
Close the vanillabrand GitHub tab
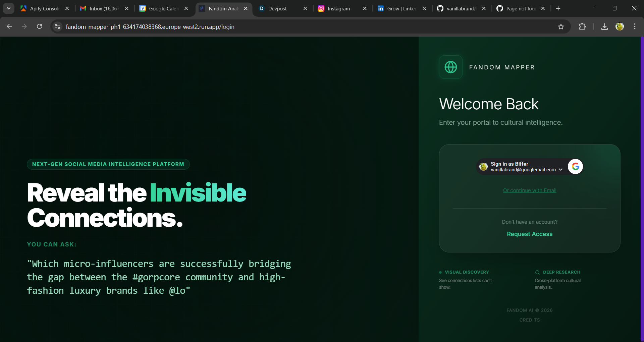(x=484, y=8)
